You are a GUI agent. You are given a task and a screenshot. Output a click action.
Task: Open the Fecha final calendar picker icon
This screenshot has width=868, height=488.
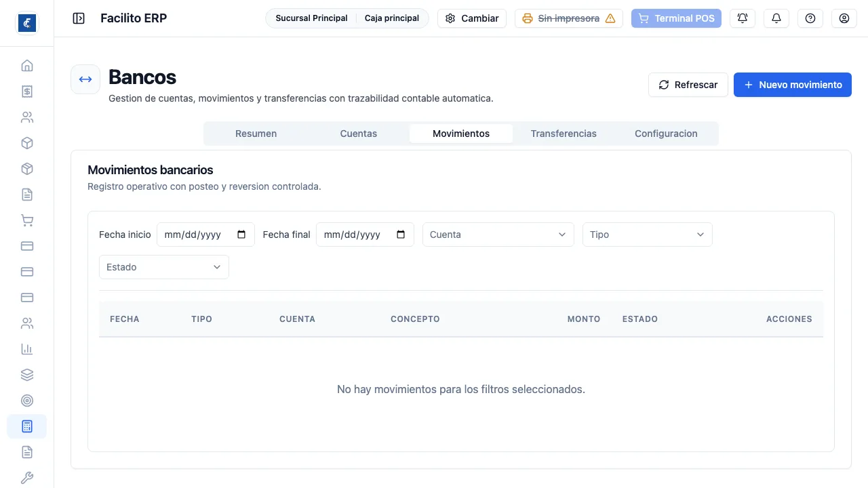[x=401, y=235]
